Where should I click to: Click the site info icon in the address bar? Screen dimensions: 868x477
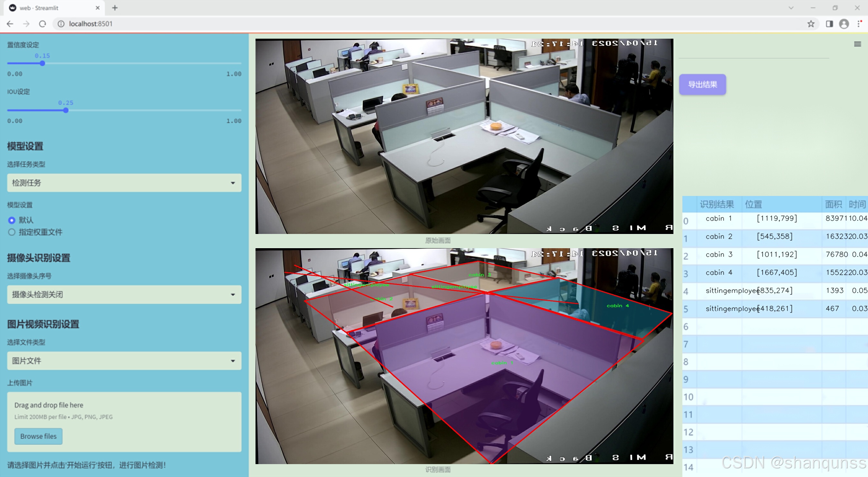pos(61,24)
